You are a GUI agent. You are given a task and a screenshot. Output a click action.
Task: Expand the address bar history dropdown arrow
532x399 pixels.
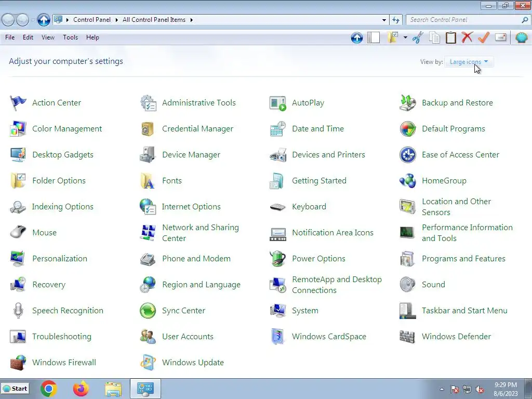pyautogui.click(x=384, y=20)
